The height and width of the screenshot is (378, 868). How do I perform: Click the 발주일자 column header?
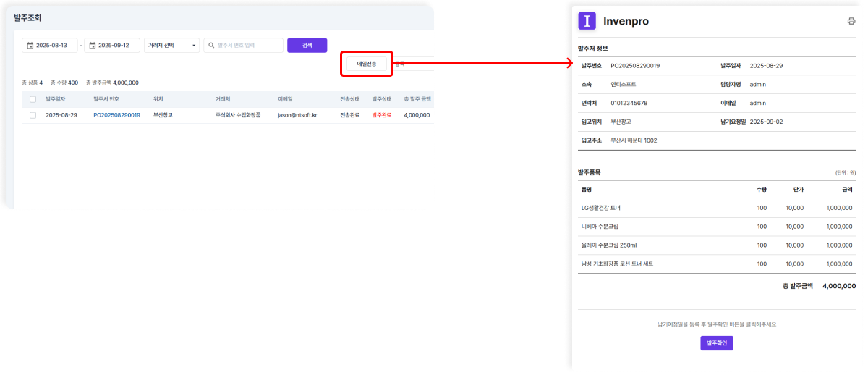pos(55,99)
